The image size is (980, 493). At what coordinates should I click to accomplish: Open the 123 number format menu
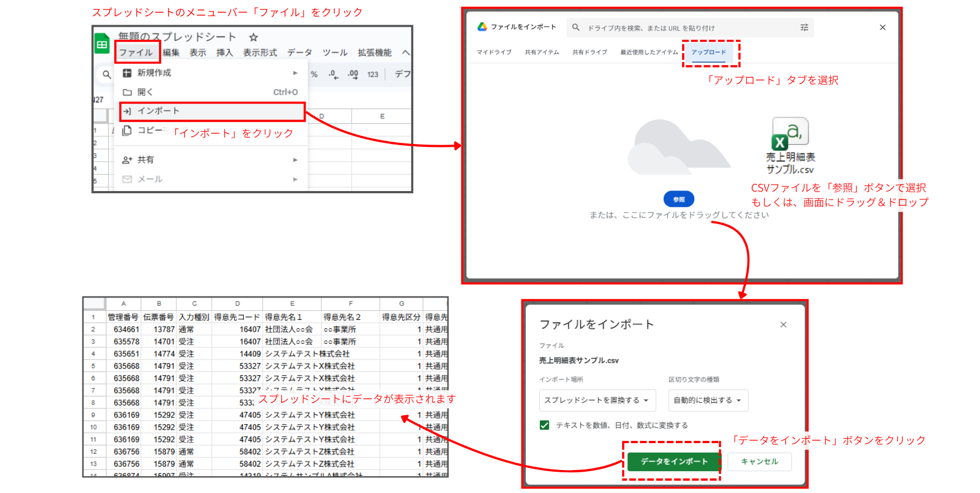pyautogui.click(x=373, y=75)
